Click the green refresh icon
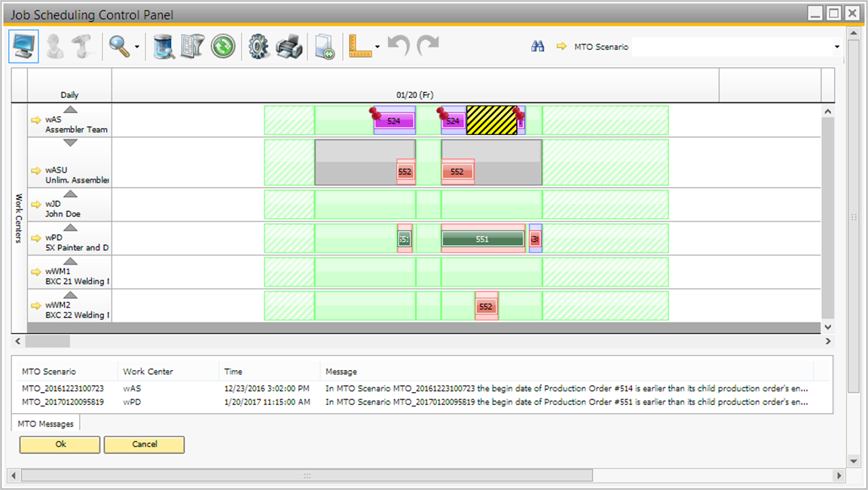 click(223, 47)
